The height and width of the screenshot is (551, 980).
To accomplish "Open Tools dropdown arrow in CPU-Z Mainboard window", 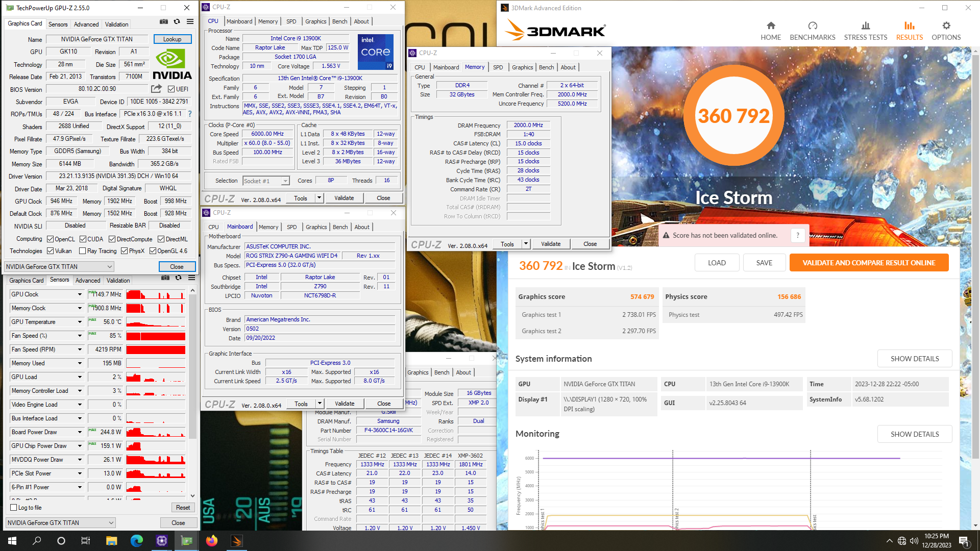I will click(319, 404).
